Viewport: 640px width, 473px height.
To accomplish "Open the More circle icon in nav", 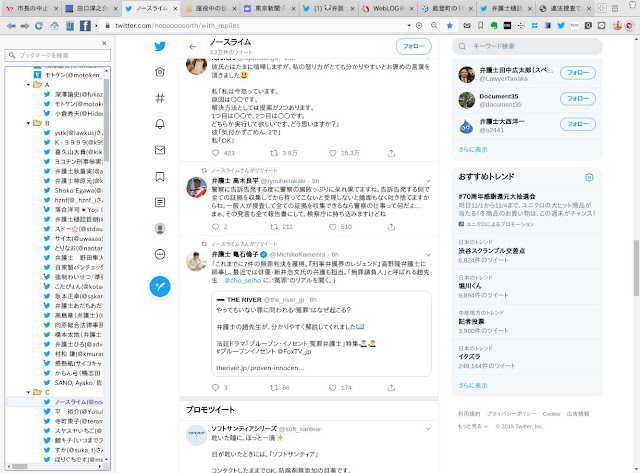I will click(x=160, y=254).
